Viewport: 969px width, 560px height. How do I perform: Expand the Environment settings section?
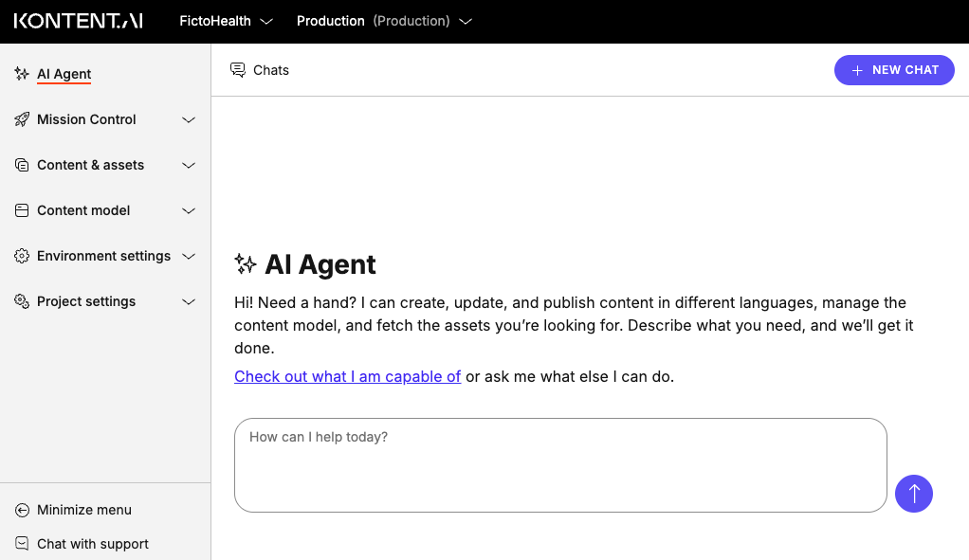pyautogui.click(x=188, y=256)
